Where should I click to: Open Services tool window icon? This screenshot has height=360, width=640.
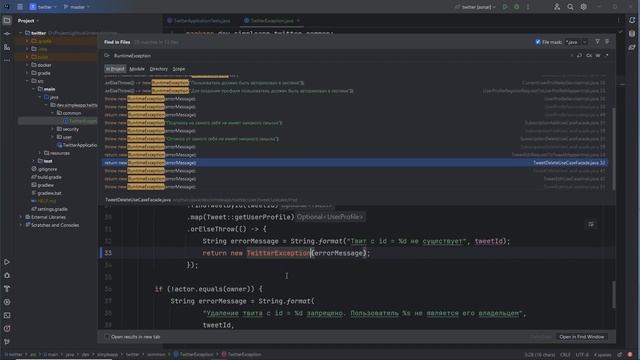pos(7,302)
